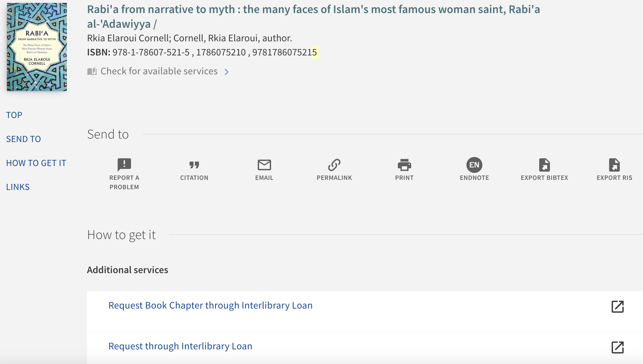Jump to LINKS section in sidebar
The image size is (643, 364).
[18, 187]
